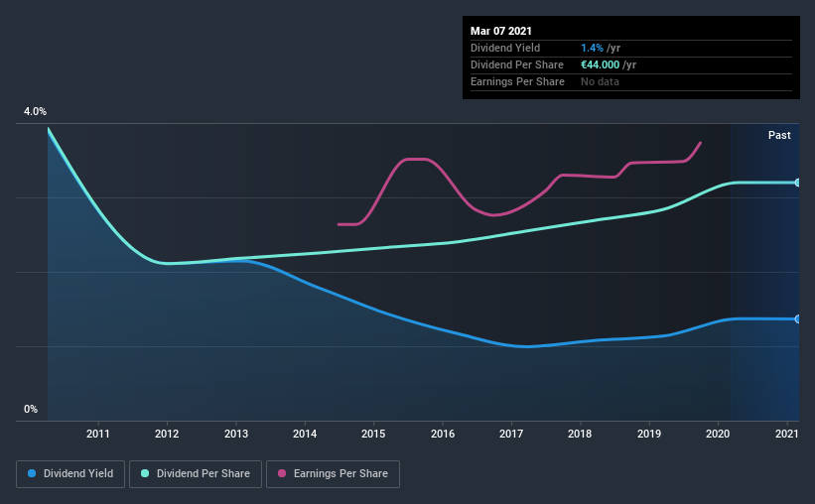Image resolution: width=815 pixels, height=504 pixels.
Task: Toggle the Dividend Per Share legend button
Action: 196,474
